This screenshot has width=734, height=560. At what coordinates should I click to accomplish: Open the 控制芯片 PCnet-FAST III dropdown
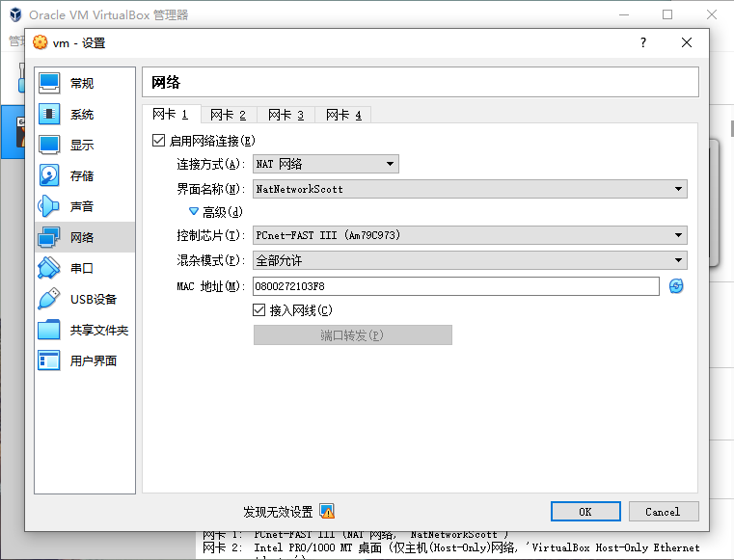tap(470, 235)
